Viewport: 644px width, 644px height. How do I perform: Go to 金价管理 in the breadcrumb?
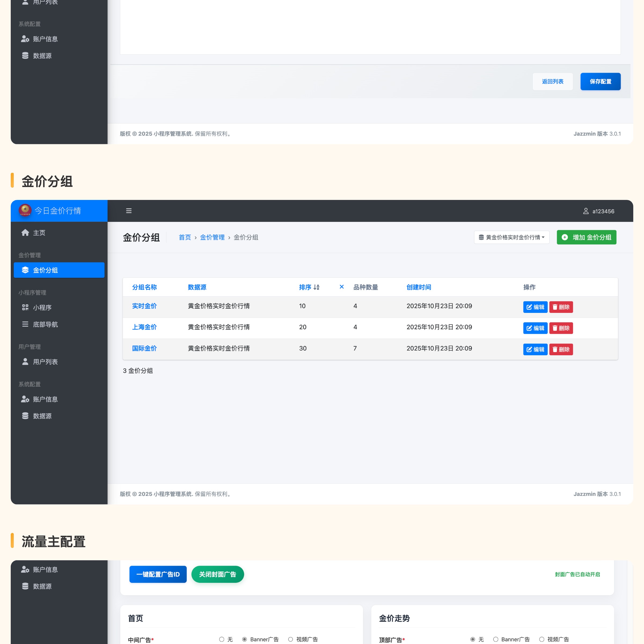[212, 237]
